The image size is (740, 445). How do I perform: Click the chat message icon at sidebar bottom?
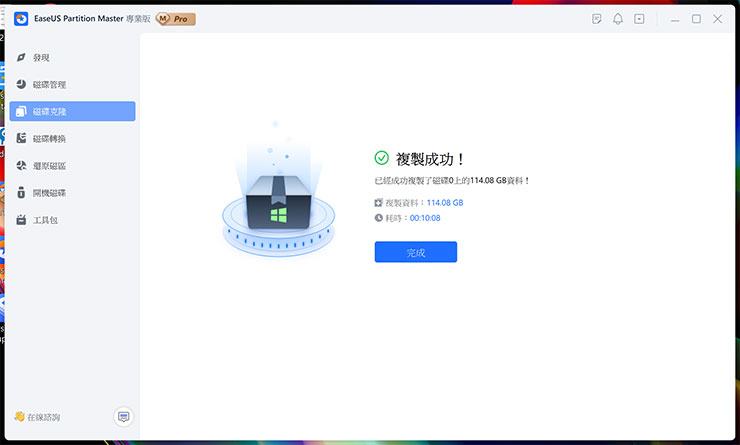coord(124,417)
